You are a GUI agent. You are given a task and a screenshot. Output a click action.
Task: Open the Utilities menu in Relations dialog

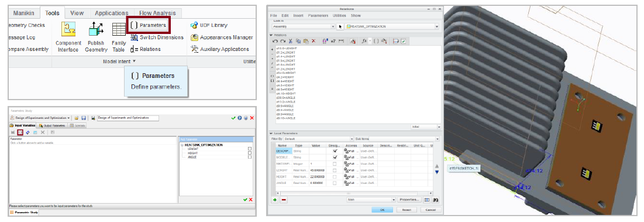pyautogui.click(x=339, y=15)
